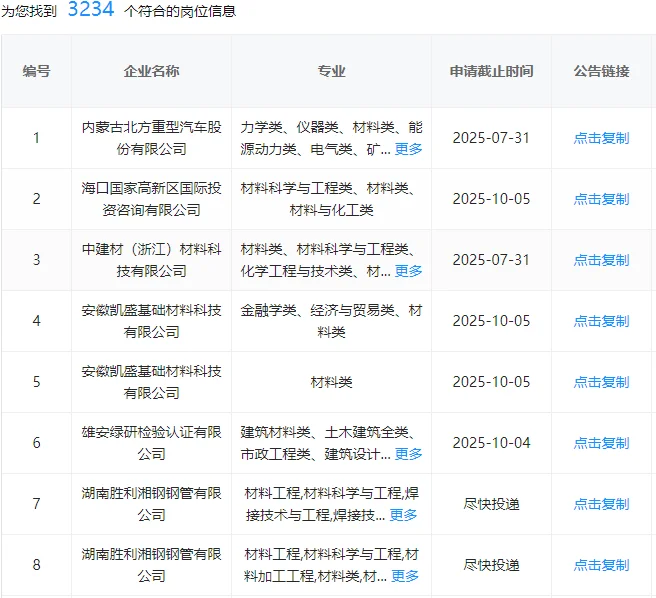Select the 材料类 major in row 5

pos(331,382)
